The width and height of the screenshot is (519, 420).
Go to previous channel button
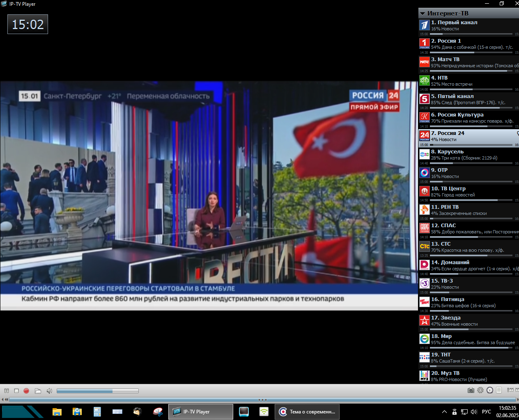click(510, 390)
